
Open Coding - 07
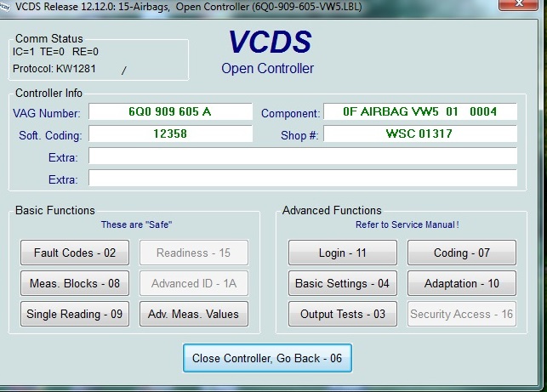tap(462, 253)
